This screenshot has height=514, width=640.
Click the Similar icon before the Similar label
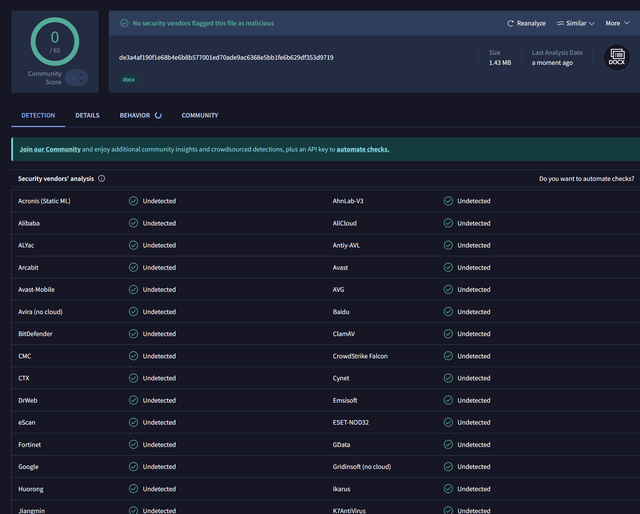(560, 23)
